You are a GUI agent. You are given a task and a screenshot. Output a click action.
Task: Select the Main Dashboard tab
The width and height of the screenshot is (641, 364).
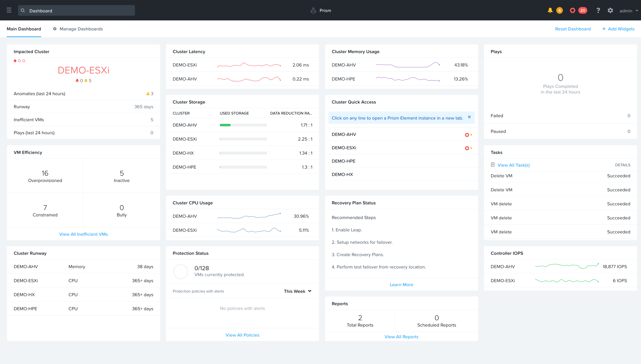coord(24,29)
